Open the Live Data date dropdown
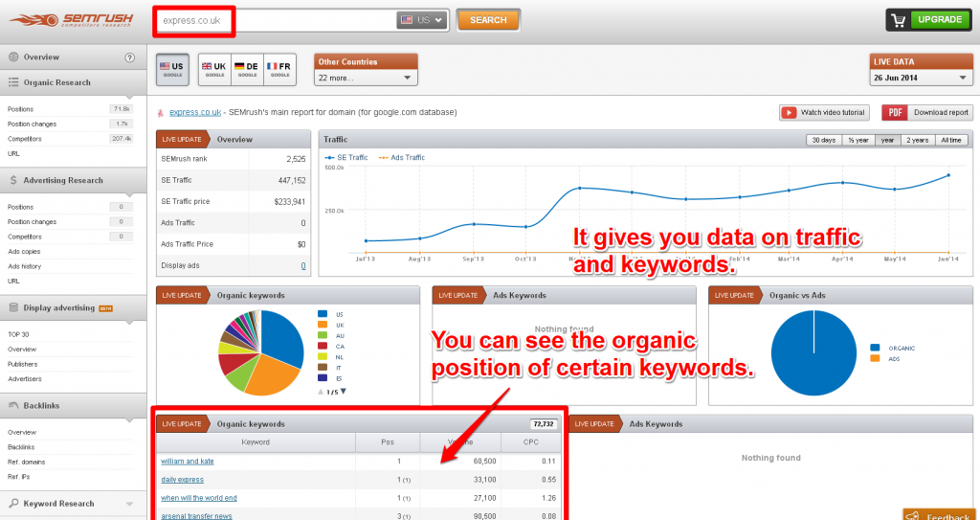 (922, 78)
